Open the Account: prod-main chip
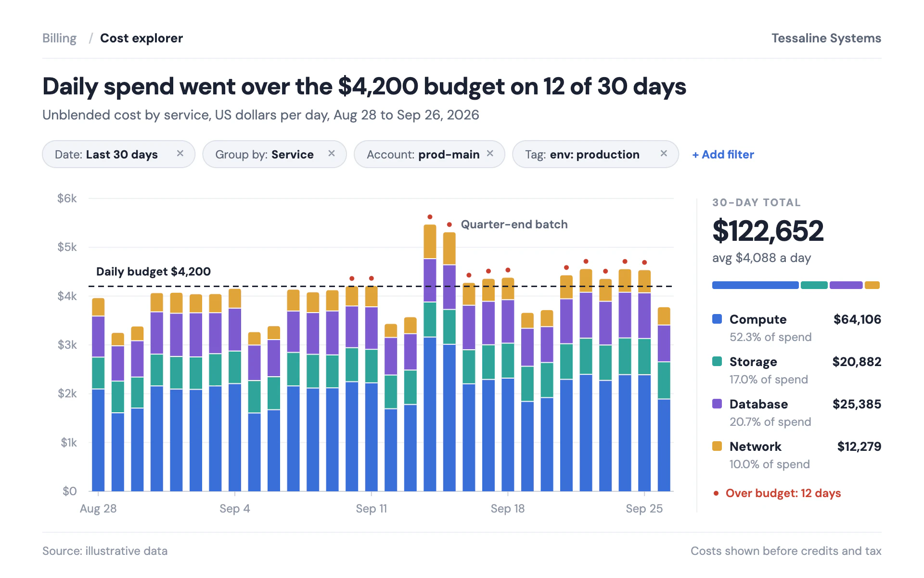924x578 pixels. [429, 154]
